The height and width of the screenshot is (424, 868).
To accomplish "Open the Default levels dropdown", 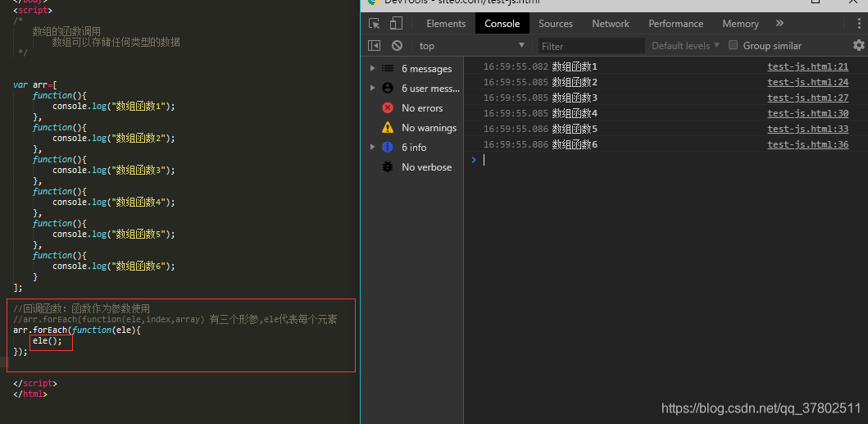I will (x=685, y=45).
